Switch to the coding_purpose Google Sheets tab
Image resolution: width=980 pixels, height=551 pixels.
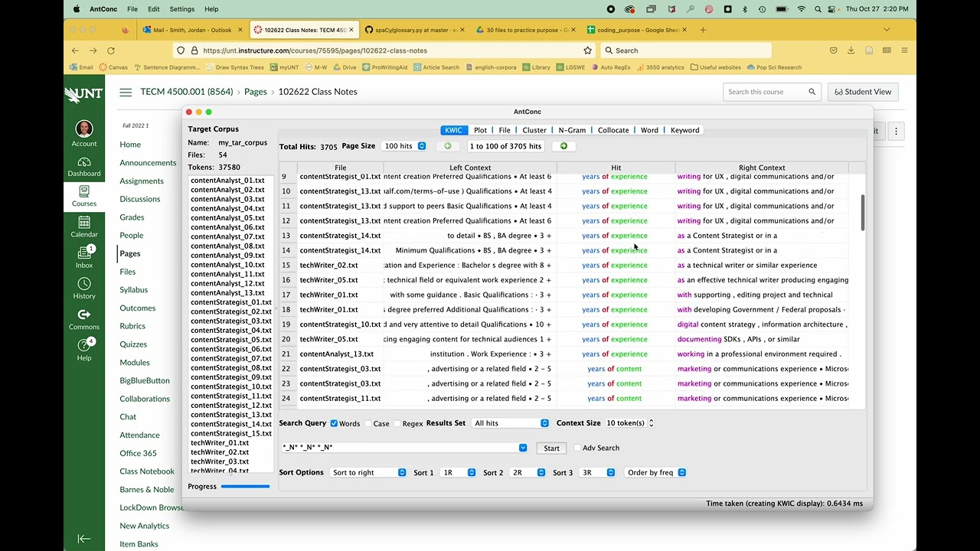tap(637, 30)
